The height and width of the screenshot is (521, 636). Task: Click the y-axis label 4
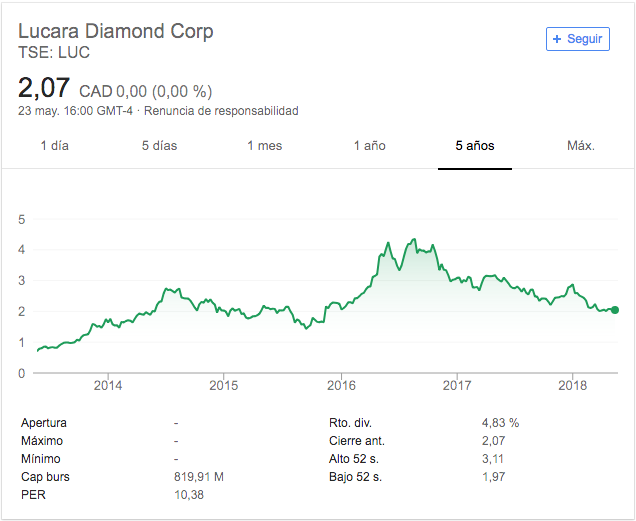point(22,250)
